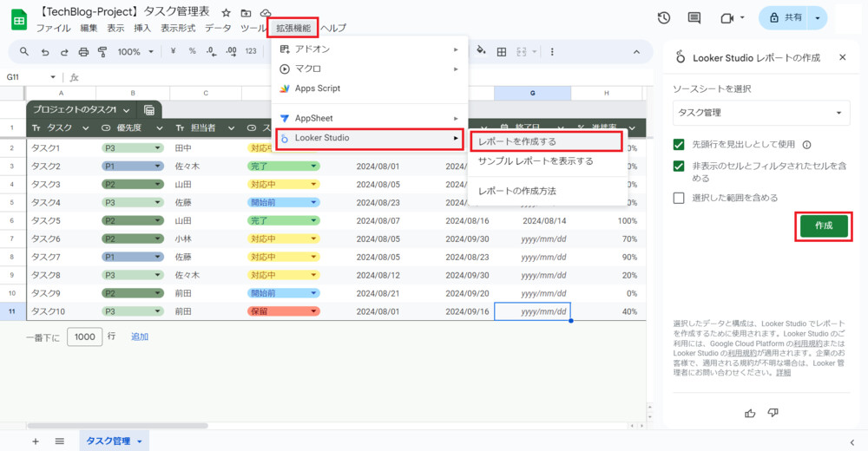This screenshot has height=451, width=868.
Task: Star the spreadsheet with the star icon
Action: point(227,13)
